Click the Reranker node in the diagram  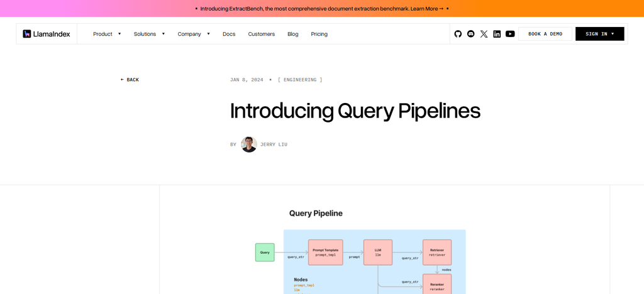point(437,284)
